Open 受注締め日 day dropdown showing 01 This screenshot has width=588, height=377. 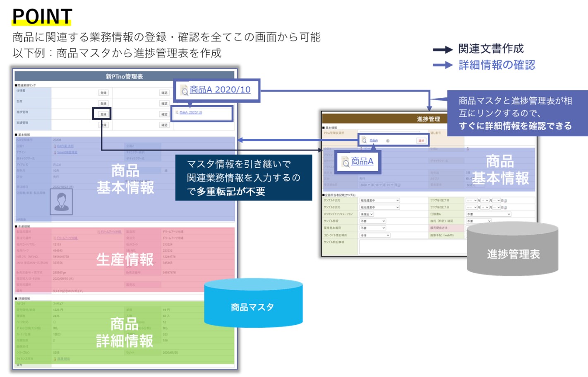390,185
